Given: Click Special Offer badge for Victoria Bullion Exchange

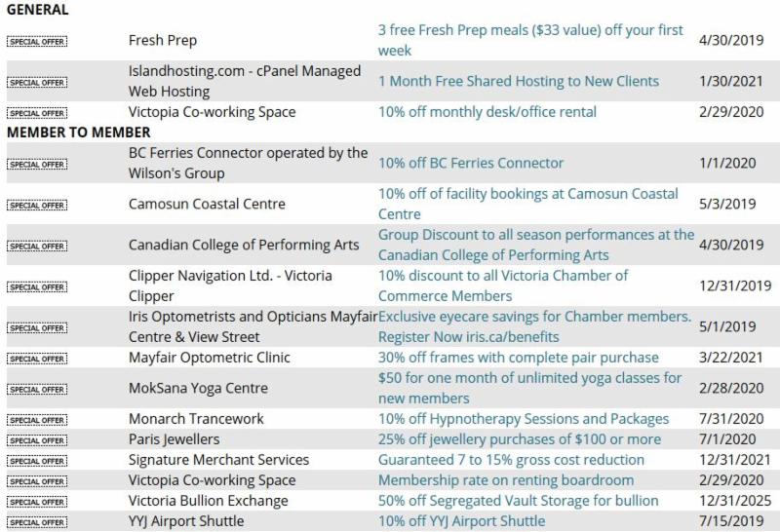Looking at the screenshot, I should 37,502.
